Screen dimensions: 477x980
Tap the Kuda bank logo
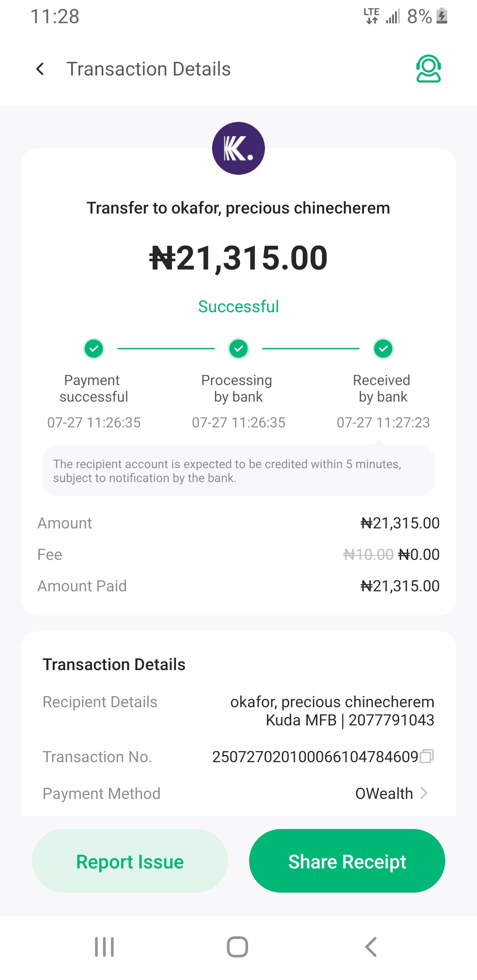[238, 148]
